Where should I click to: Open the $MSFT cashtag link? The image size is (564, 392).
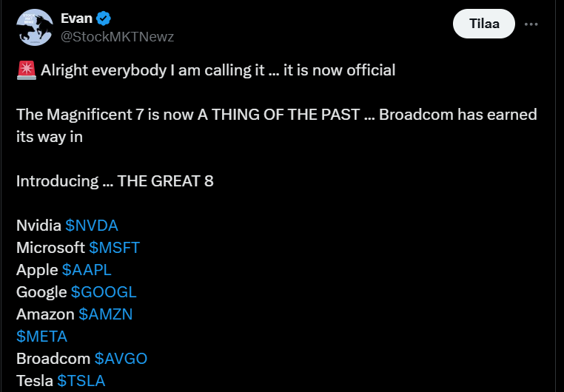click(114, 248)
